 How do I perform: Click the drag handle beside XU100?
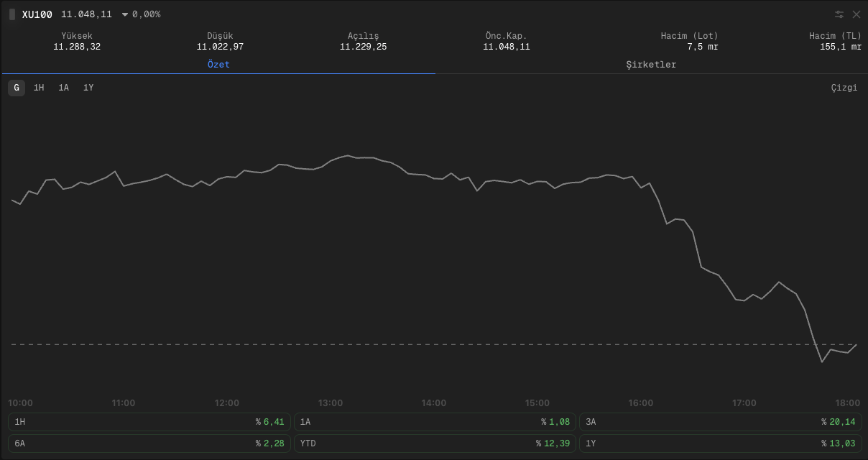(12, 14)
